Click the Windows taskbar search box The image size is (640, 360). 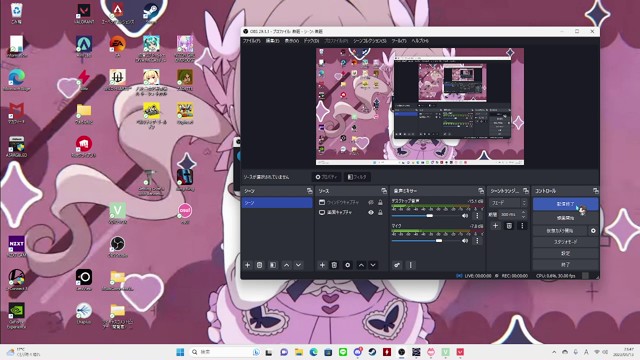(224, 352)
